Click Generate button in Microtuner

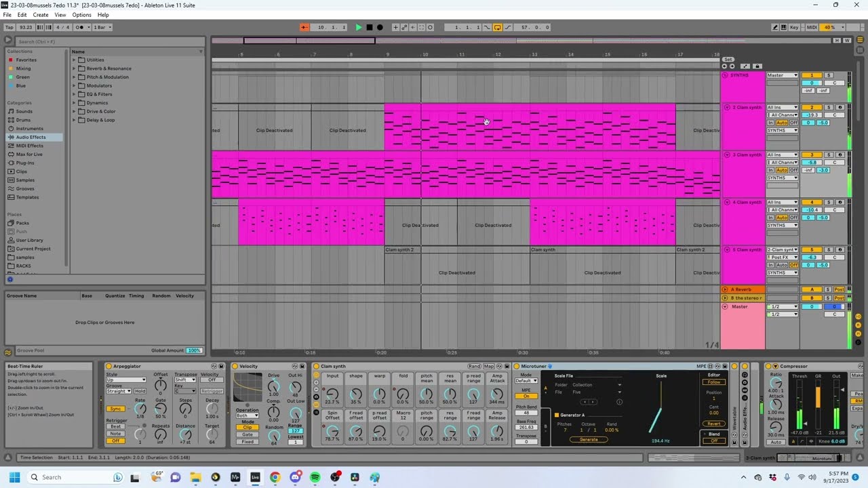(x=589, y=439)
